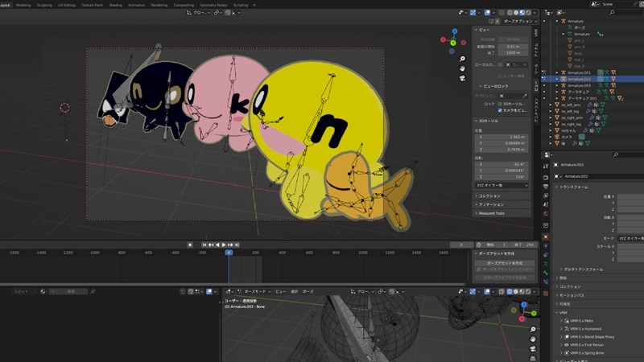Open the アイテム sidebar tab

(536, 50)
